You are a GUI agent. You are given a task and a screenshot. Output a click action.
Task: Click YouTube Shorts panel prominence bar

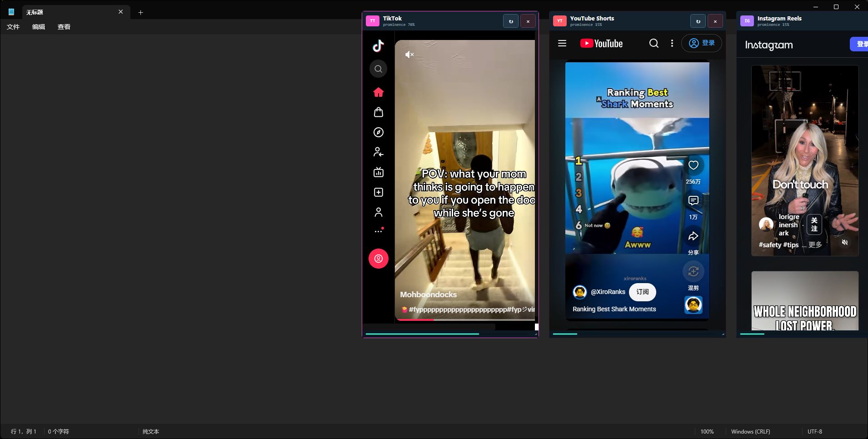pos(637,334)
